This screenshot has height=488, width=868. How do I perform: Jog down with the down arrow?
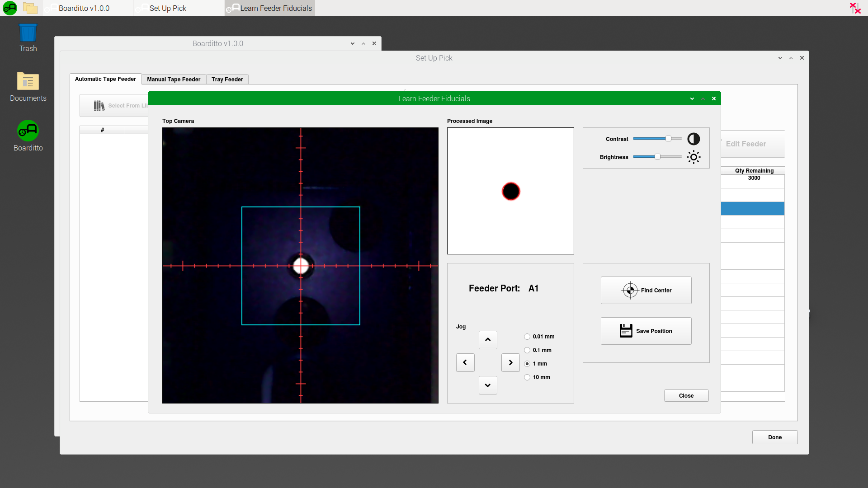point(488,385)
